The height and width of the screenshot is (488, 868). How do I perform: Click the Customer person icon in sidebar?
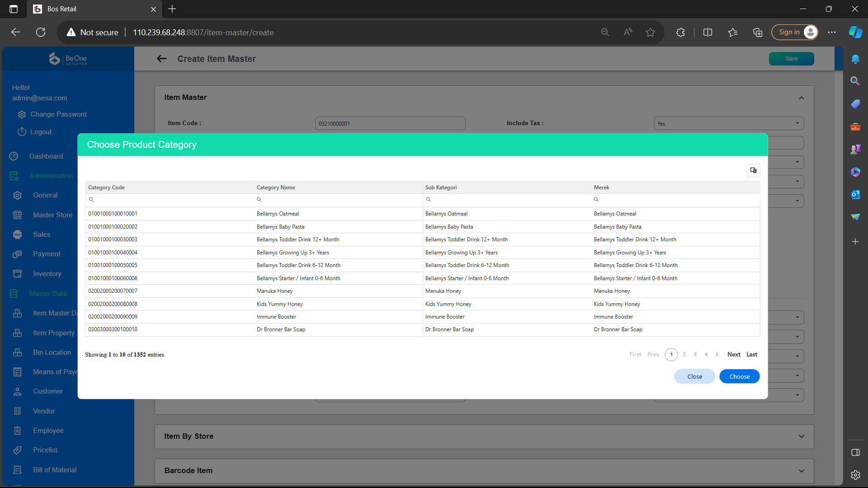pyautogui.click(x=17, y=391)
